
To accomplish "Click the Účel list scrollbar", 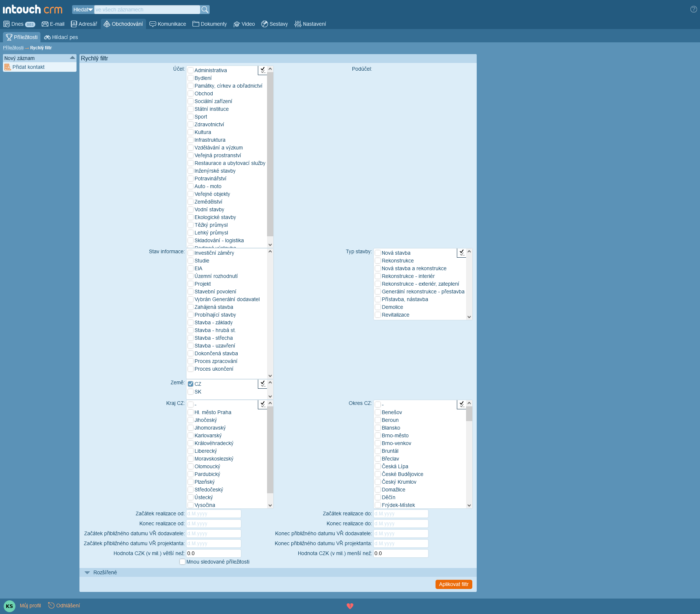I will tap(270, 155).
